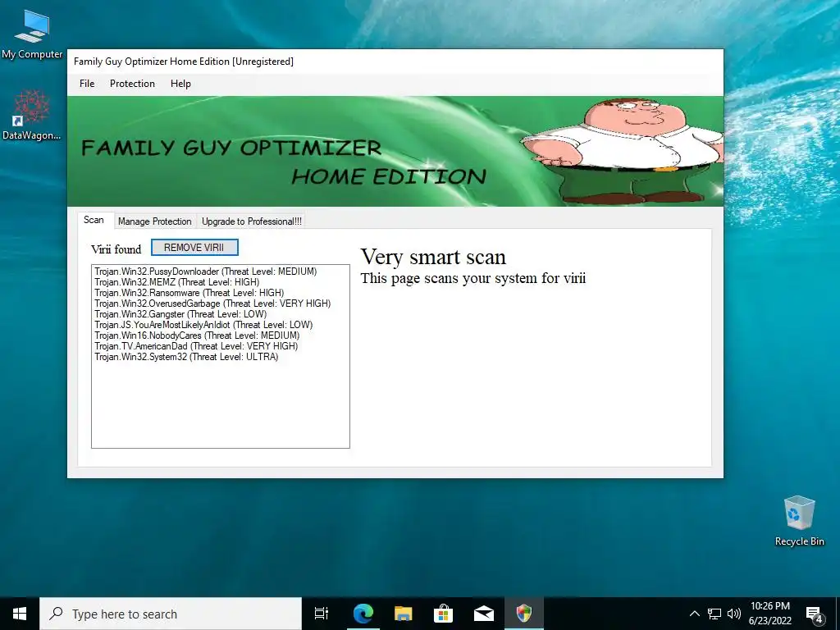Click the Family Guy Optimizer title bar
This screenshot has width=840, height=630.
tap(395, 62)
